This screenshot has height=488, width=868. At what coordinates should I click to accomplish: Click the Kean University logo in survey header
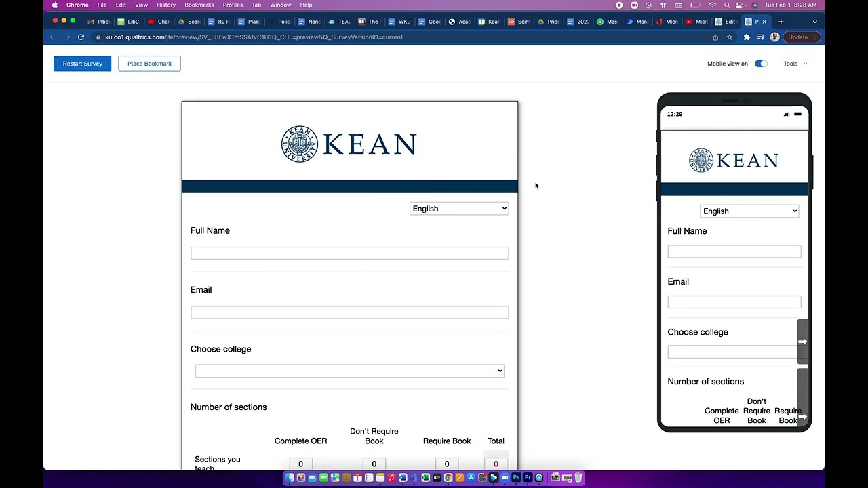click(349, 144)
